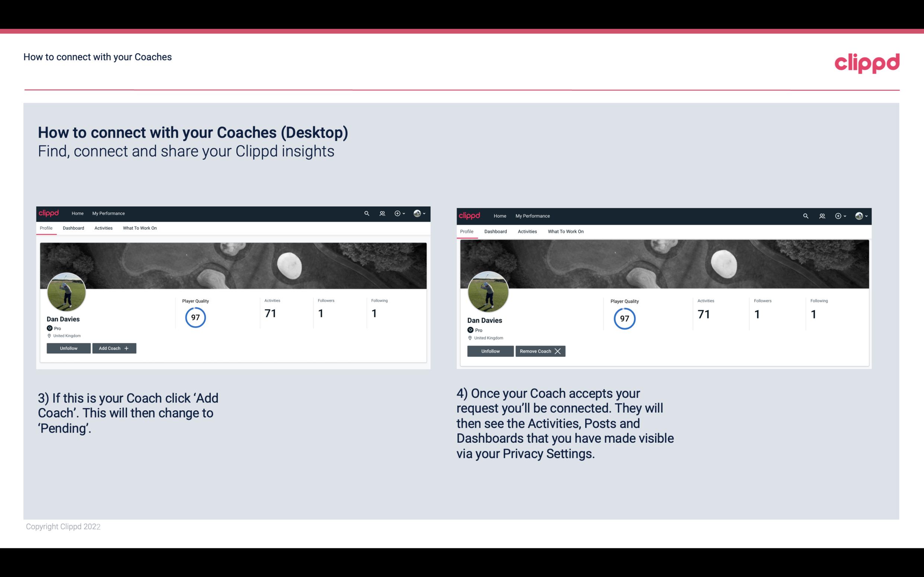924x577 pixels.
Task: Select My Performance menu in right navbar
Action: pos(533,215)
